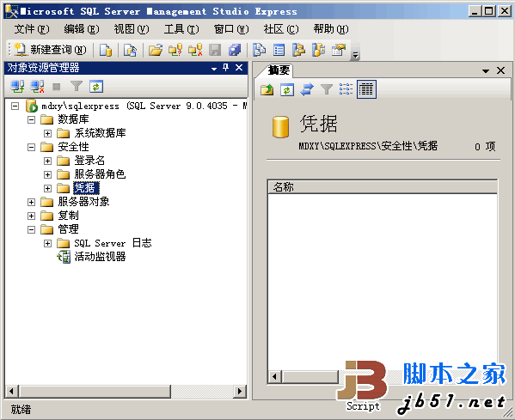The image size is (515, 420).
Task: Click the Refresh icon in Object Explorer toolbar
Action: (96, 87)
